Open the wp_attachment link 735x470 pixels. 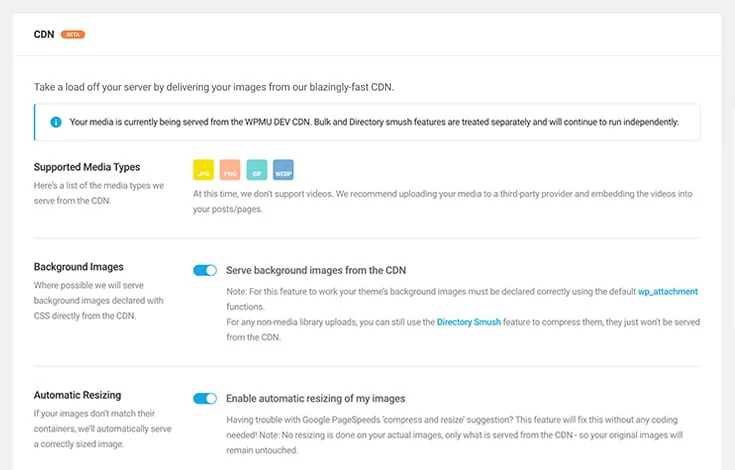(x=668, y=291)
